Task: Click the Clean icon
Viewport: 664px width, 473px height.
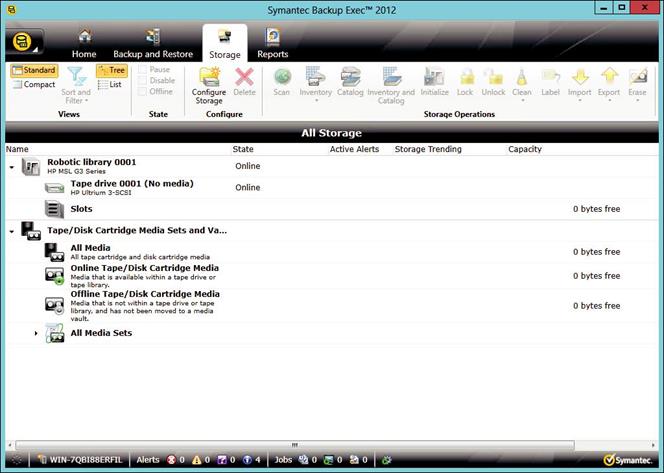Action: 522,77
